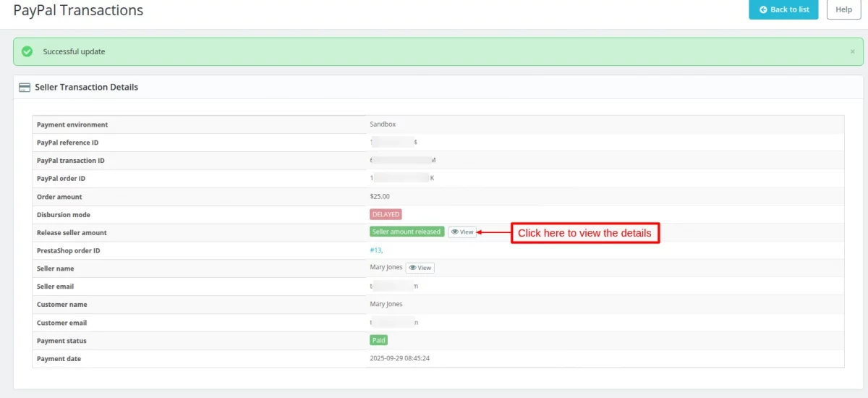Dismiss the Successful update alert

coord(853,51)
